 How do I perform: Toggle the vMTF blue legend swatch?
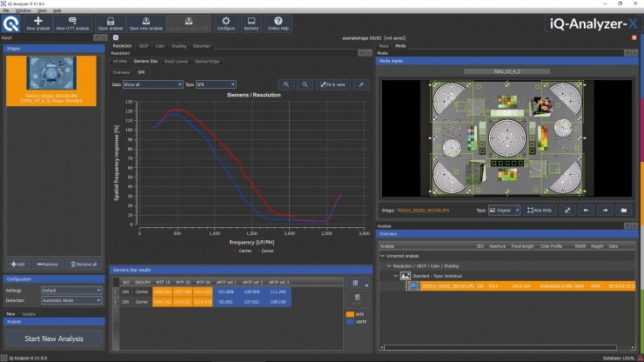[x=350, y=322]
